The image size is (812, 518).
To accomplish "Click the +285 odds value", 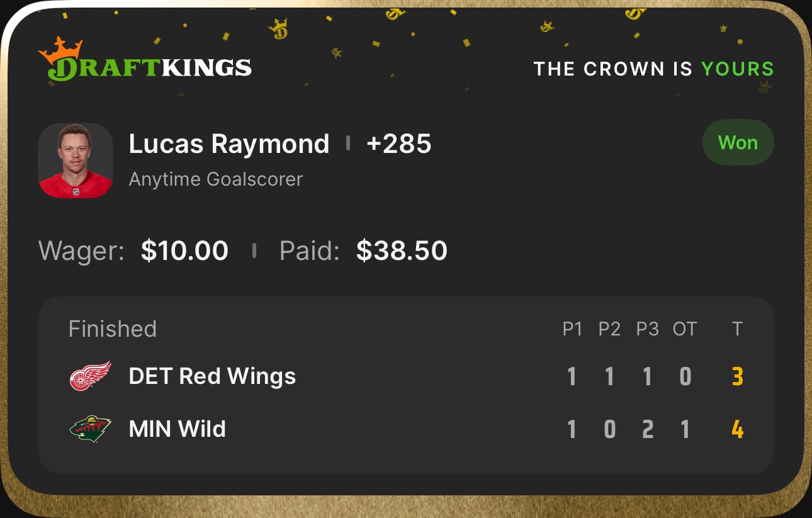I will coord(398,144).
